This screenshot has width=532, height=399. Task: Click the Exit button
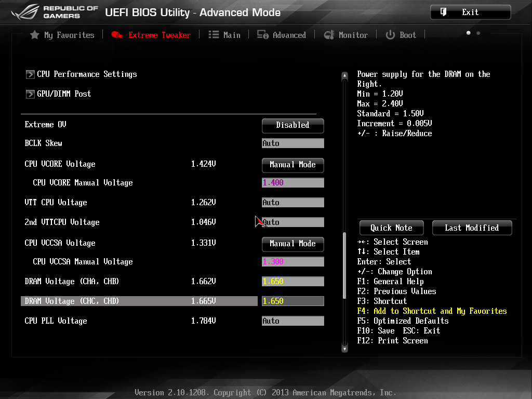click(471, 12)
